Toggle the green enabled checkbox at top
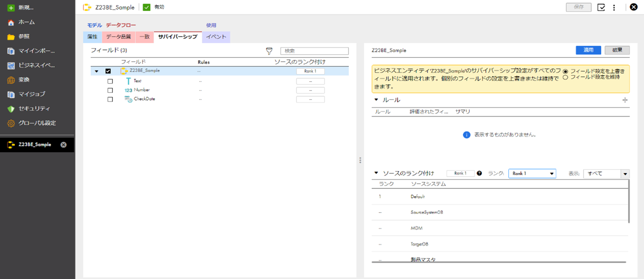The width and height of the screenshot is (644, 279). pos(147,7)
